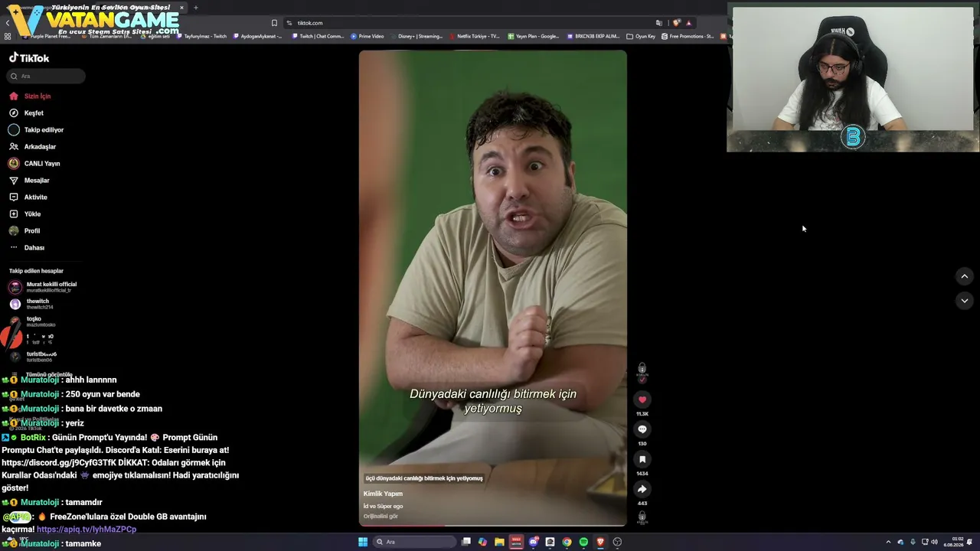Image resolution: width=980 pixels, height=551 pixels.
Task: Open the Brave translate page icon
Action: pos(659,23)
